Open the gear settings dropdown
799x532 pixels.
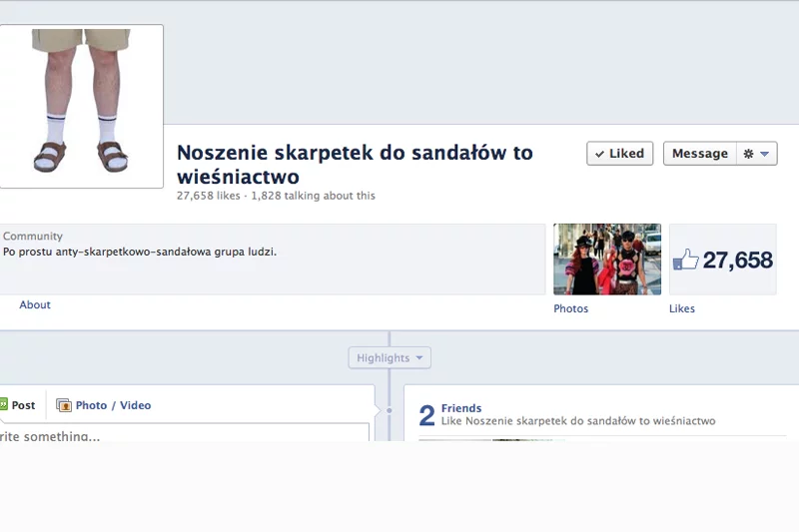[757, 154]
